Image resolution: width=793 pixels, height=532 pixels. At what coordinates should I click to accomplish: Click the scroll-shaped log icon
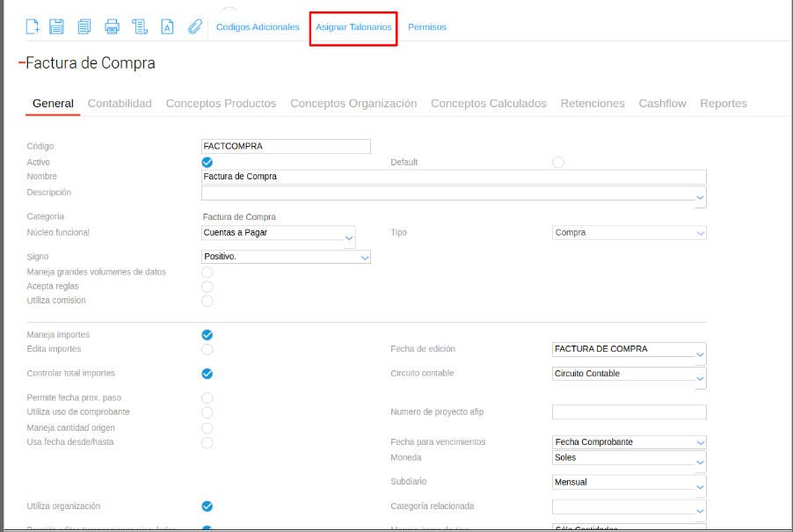(x=139, y=26)
